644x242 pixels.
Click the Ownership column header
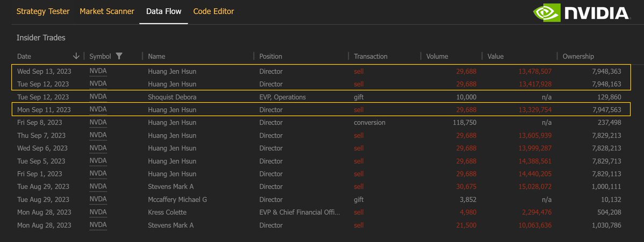tap(578, 56)
